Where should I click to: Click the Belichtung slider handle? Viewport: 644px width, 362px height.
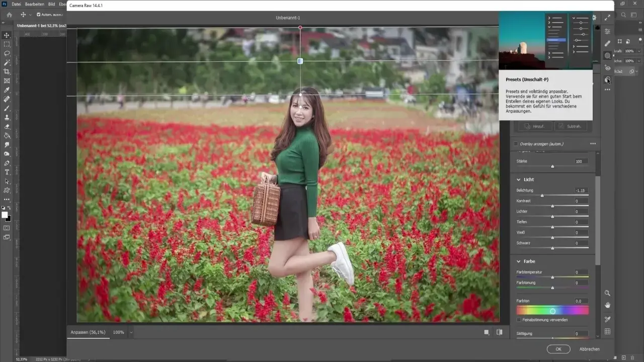coord(542,196)
